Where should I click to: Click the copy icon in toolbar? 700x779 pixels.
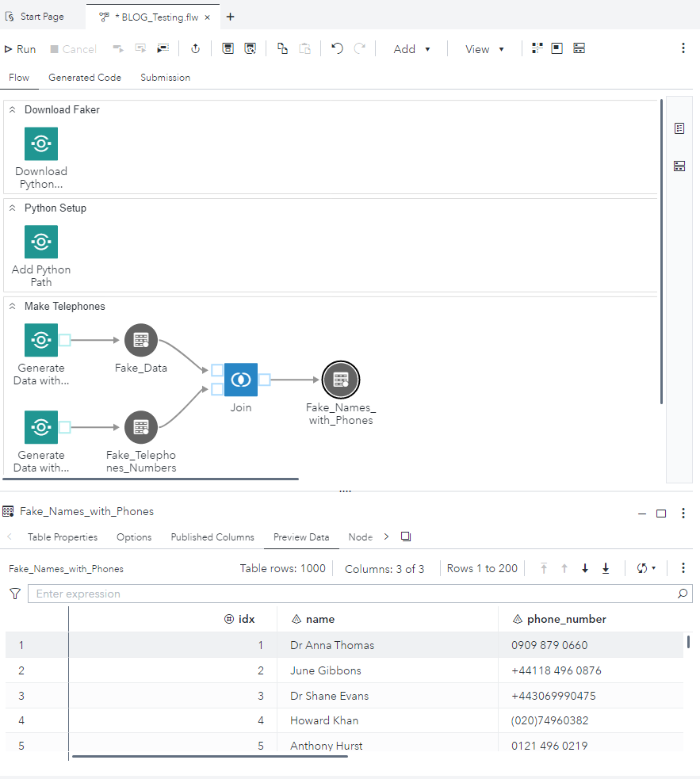pyautogui.click(x=282, y=48)
